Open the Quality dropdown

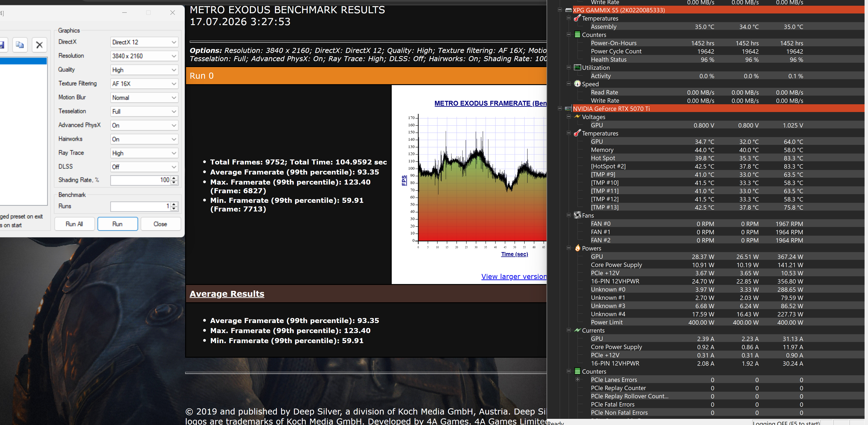144,70
